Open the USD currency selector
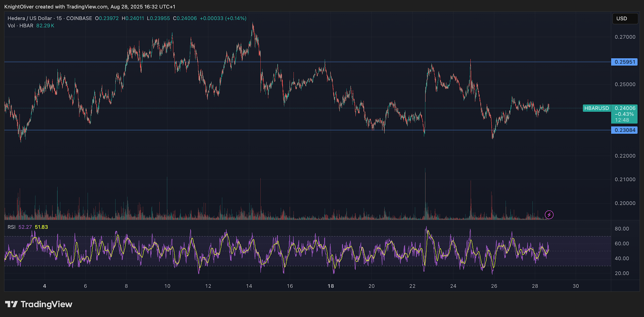The image size is (644, 317). 625,19
